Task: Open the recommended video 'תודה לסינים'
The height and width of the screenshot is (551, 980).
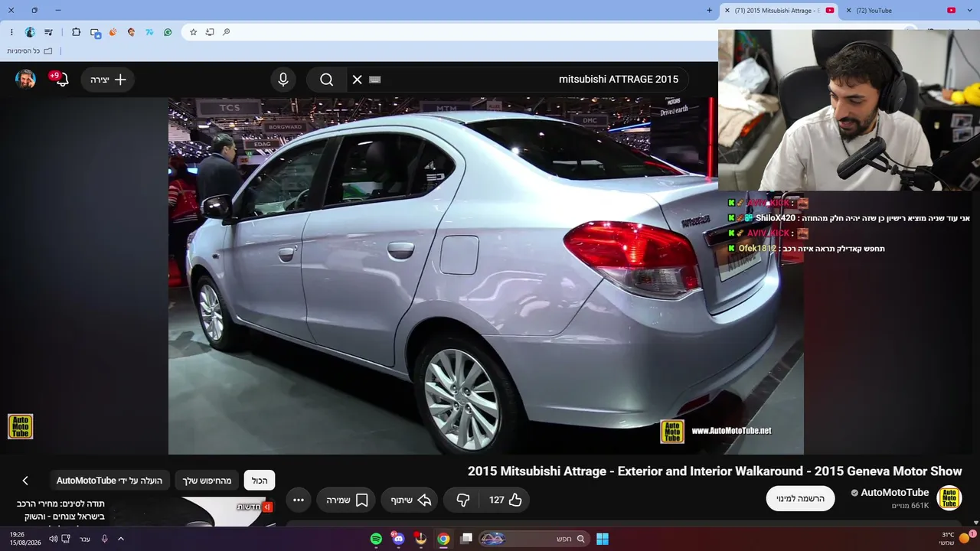Action: (61, 510)
